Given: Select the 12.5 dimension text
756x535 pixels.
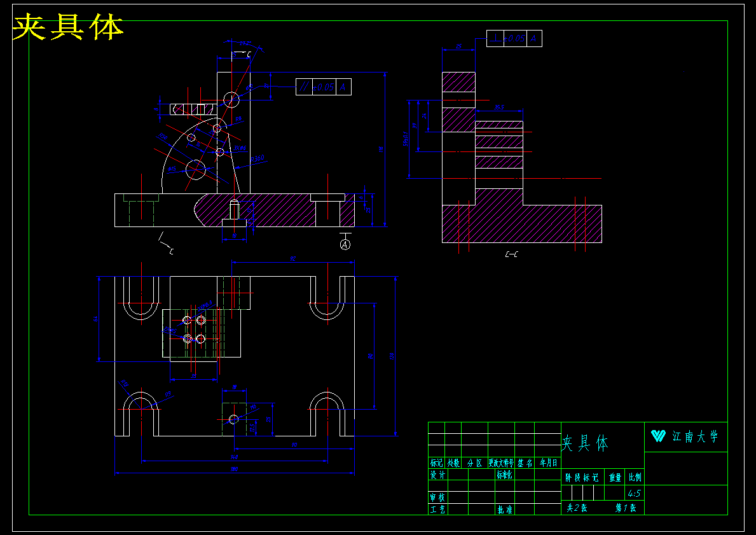Looking at the screenshot, I should tap(252, 427).
